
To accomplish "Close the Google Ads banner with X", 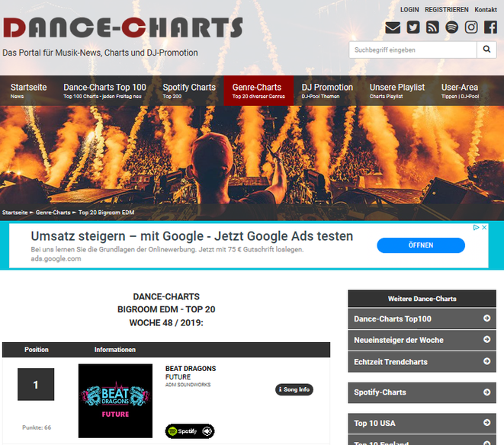I will [484, 228].
